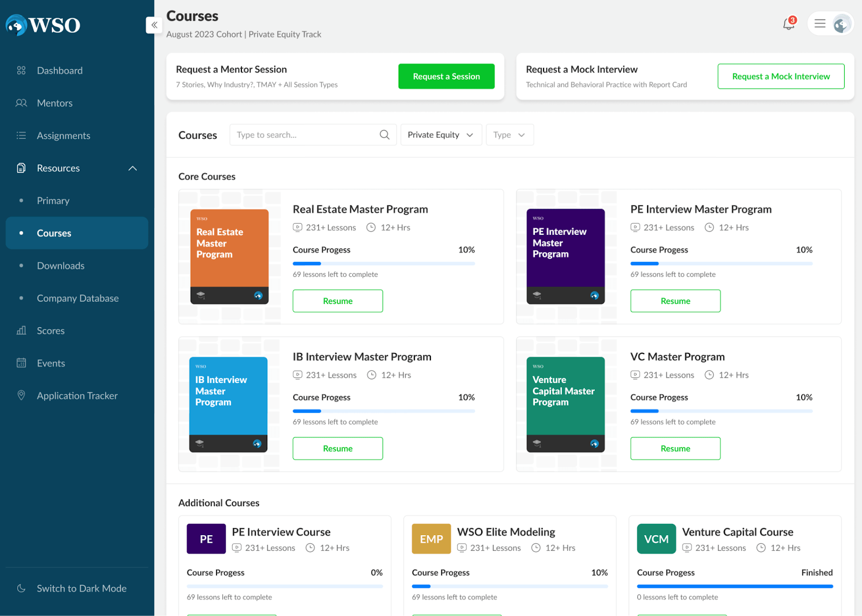Click the Resources document icon
Image resolution: width=862 pixels, height=616 pixels.
coord(21,168)
